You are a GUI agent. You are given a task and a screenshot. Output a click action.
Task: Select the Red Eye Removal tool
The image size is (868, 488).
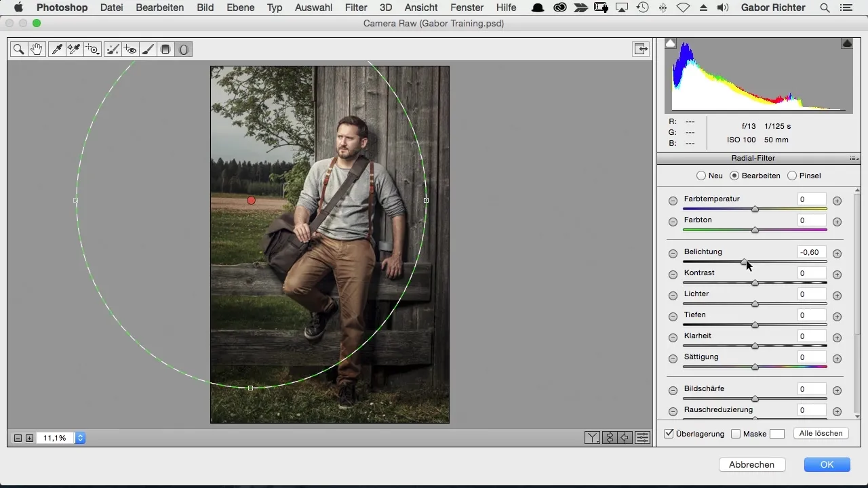131,49
